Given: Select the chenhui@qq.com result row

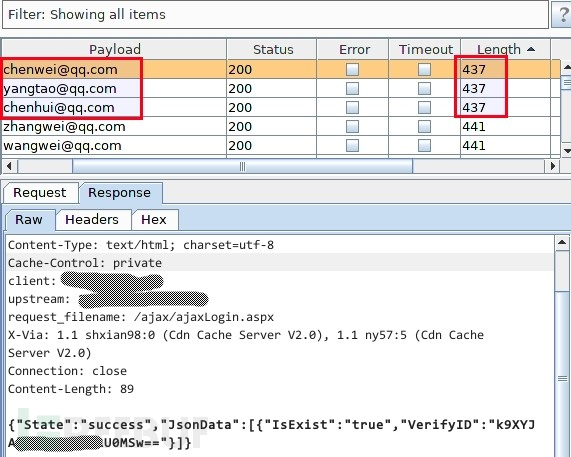Looking at the screenshot, I should coord(281,107).
